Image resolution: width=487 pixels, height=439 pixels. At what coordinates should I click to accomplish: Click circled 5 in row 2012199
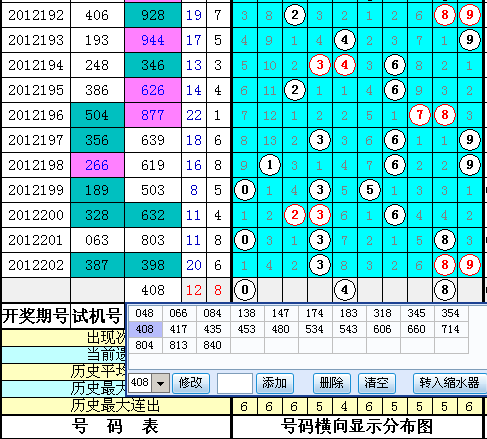370,190
